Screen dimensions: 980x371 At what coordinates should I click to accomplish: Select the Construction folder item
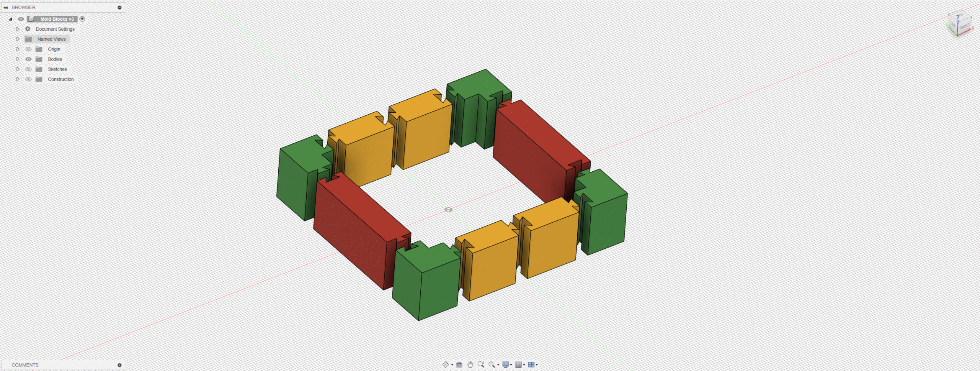[60, 79]
